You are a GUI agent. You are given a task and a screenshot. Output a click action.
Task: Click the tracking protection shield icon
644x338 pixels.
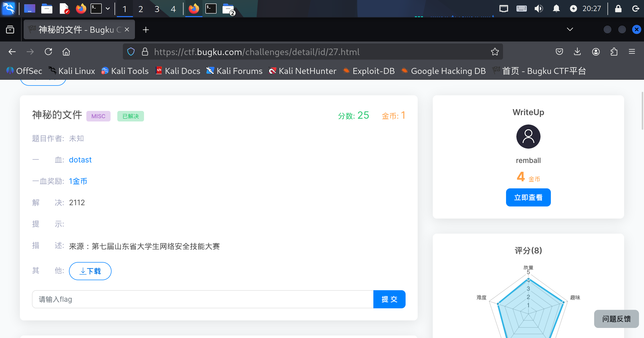131,52
